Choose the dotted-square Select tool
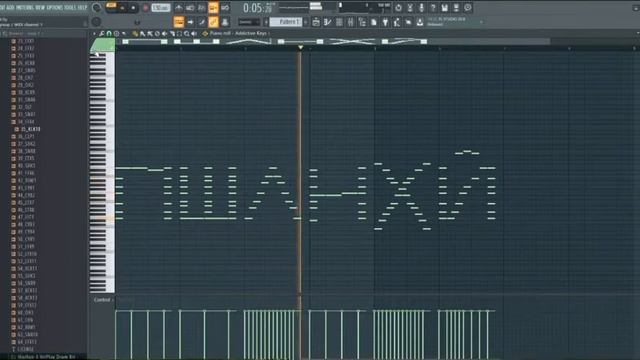This screenshot has width=640, height=360. [179, 33]
